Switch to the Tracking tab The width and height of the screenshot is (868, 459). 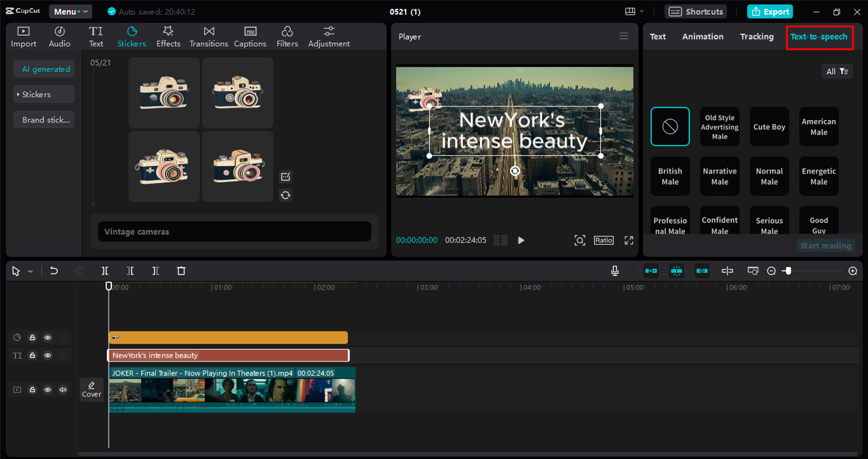tap(757, 37)
